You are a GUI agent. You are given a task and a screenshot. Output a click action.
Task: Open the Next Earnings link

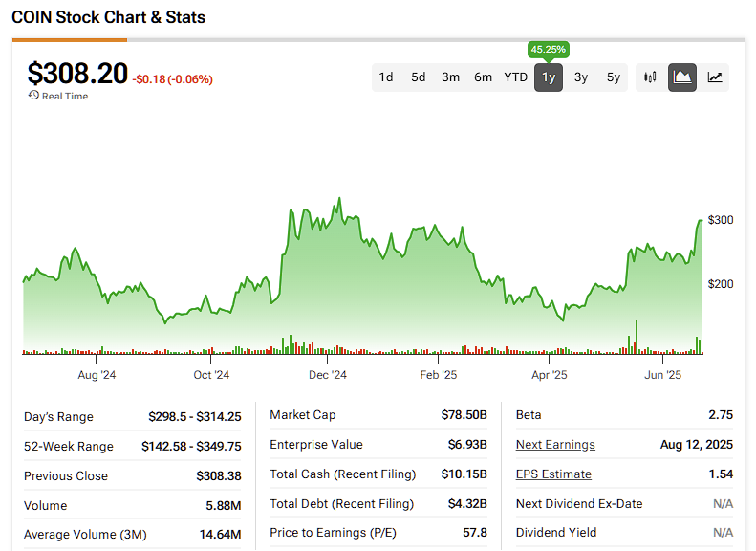tap(555, 445)
